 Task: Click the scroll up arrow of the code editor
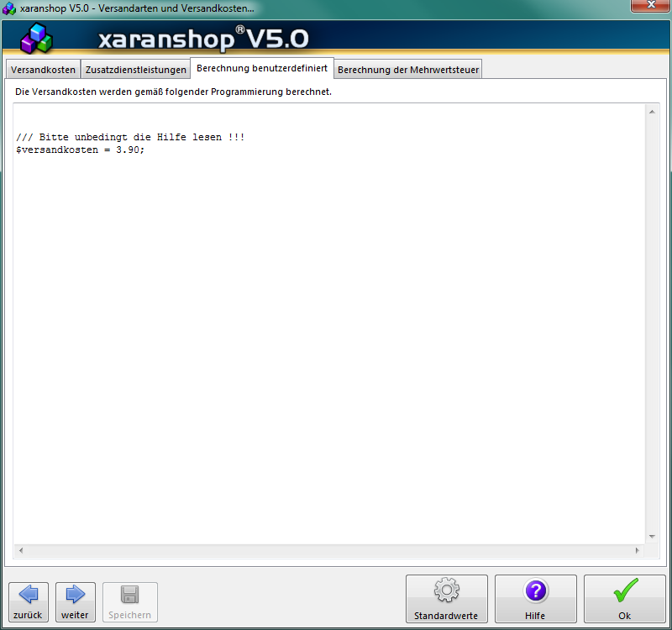pyautogui.click(x=652, y=112)
